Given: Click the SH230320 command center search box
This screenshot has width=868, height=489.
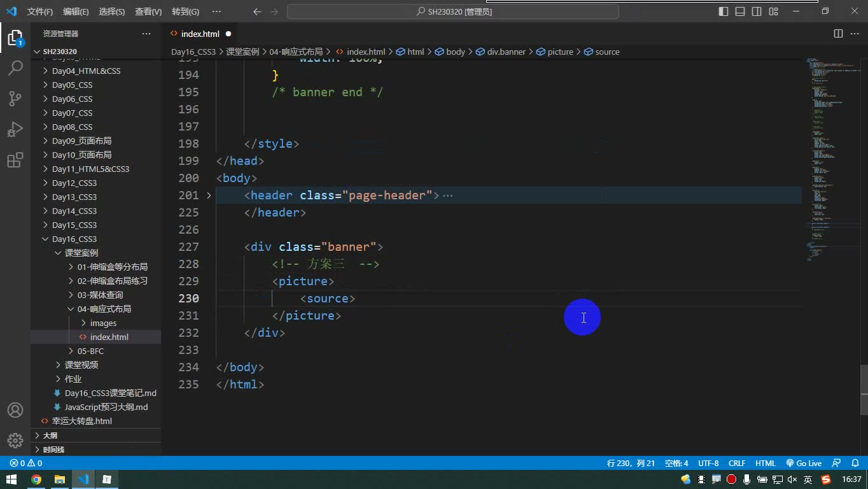Looking at the screenshot, I should click(x=453, y=11).
